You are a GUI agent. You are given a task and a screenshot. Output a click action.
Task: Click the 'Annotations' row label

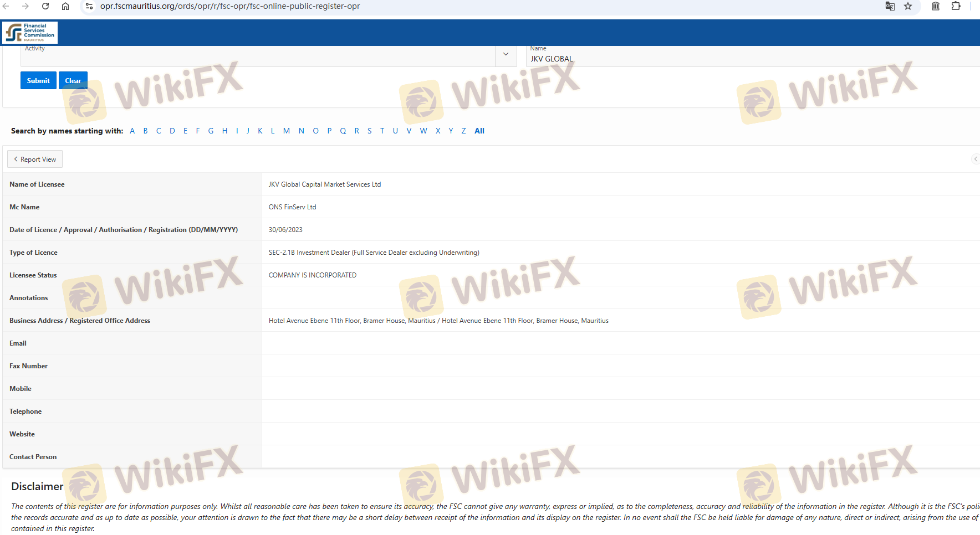[x=29, y=298]
